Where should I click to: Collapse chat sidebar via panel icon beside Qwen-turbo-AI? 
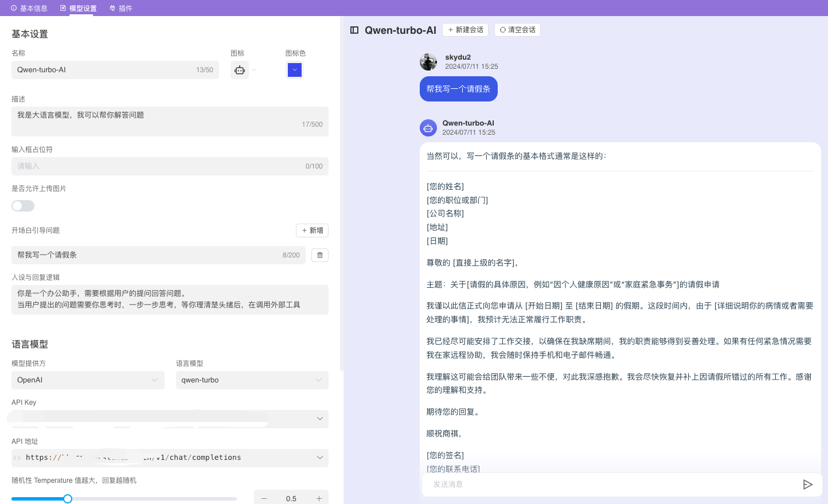point(354,30)
